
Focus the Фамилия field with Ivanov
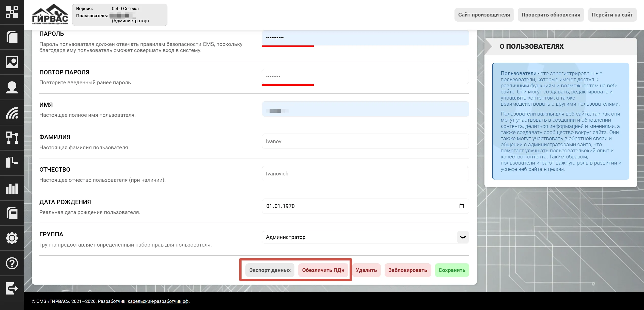[x=365, y=141]
